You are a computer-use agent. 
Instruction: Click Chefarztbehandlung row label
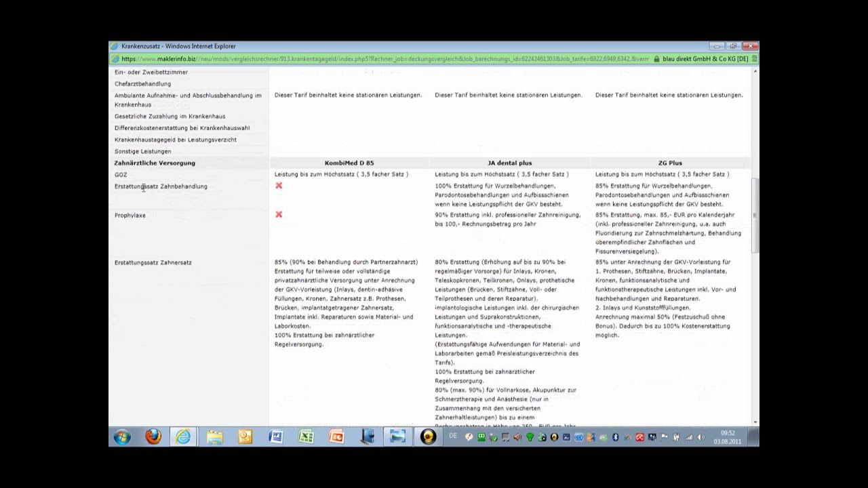[x=142, y=84]
